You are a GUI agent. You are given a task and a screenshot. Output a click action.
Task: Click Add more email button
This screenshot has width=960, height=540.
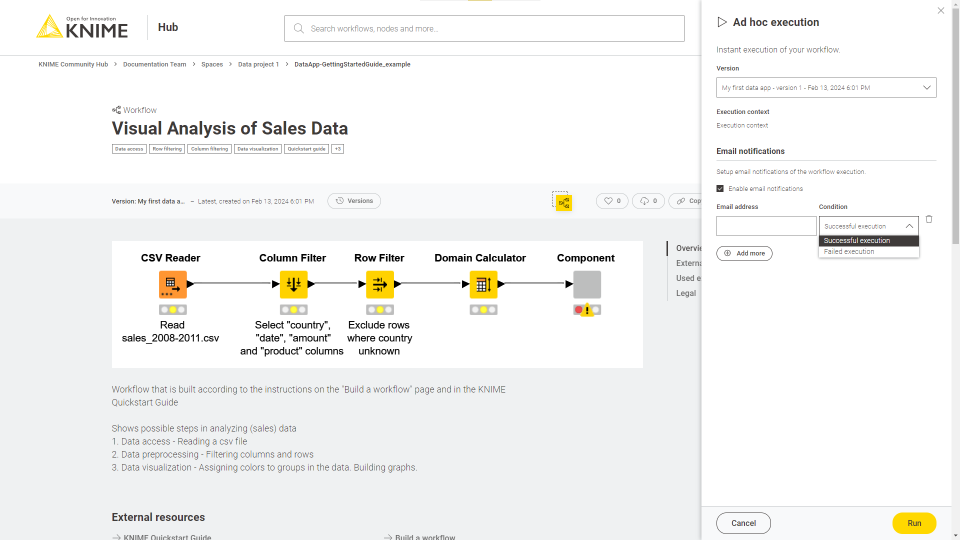744,253
